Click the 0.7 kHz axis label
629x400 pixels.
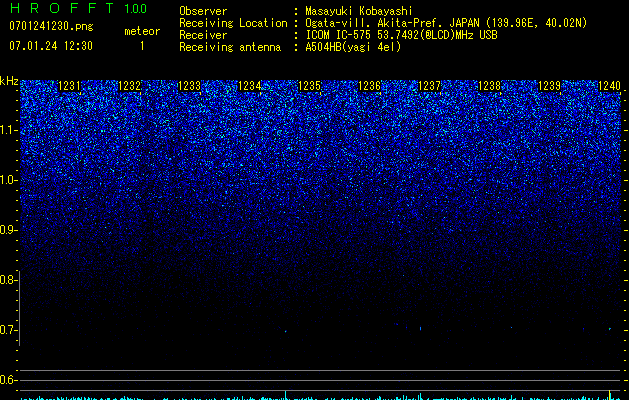tap(7, 330)
